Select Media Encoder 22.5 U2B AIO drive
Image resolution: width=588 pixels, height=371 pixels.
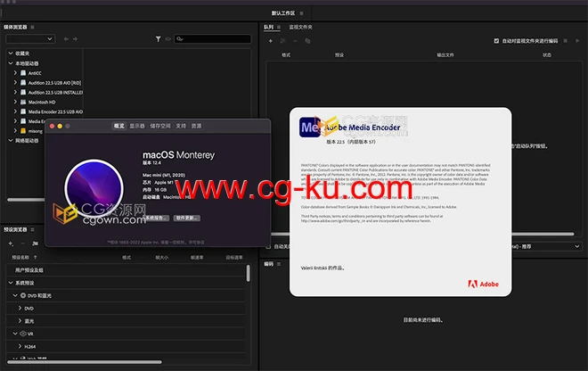point(55,111)
